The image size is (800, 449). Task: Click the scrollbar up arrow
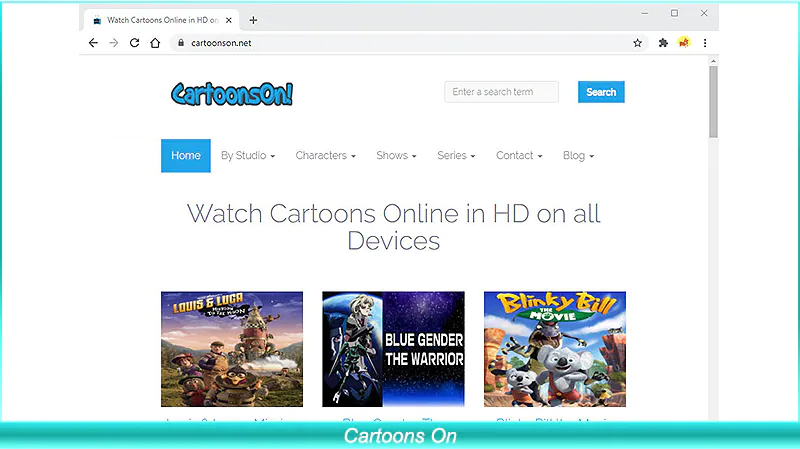coord(713,61)
